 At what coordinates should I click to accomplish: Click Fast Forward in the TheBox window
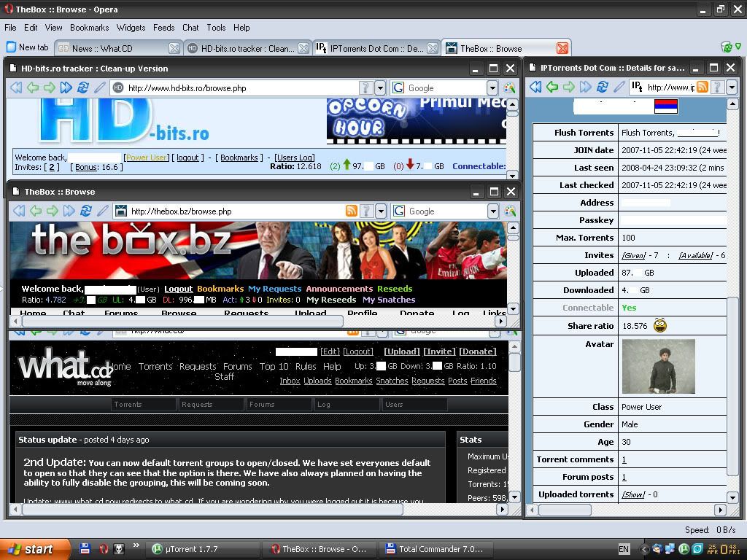(69, 211)
